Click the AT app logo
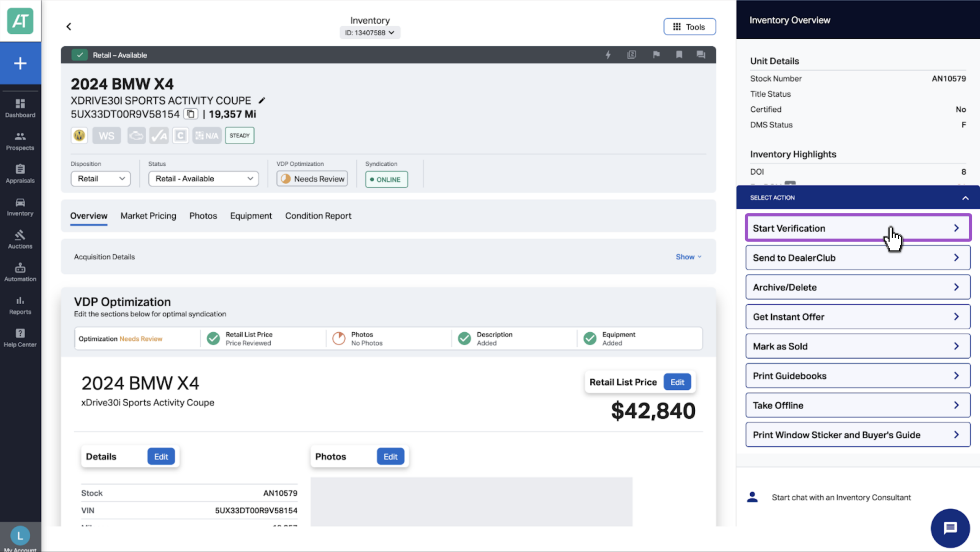 [x=20, y=21]
